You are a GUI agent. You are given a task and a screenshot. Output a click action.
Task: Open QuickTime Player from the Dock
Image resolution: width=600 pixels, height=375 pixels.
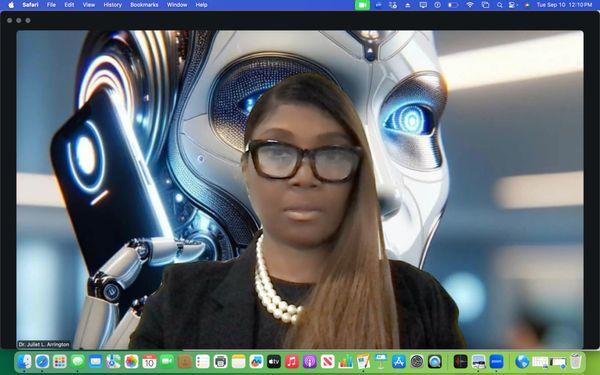tap(434, 361)
